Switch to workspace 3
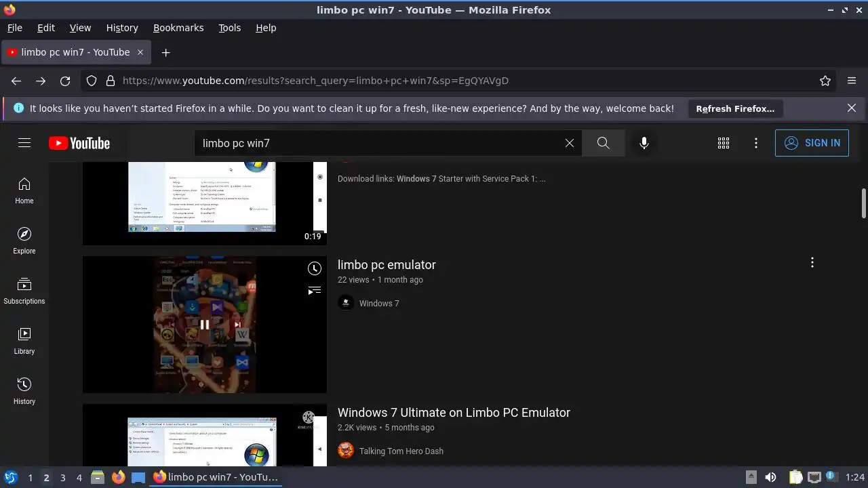The height and width of the screenshot is (488, 868). click(62, 478)
